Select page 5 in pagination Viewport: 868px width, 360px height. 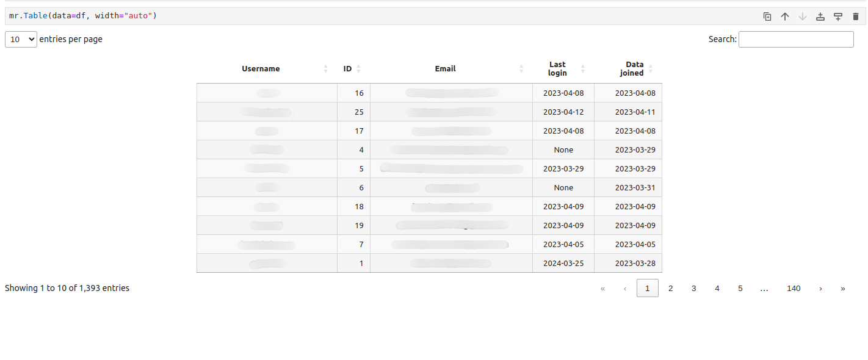740,288
